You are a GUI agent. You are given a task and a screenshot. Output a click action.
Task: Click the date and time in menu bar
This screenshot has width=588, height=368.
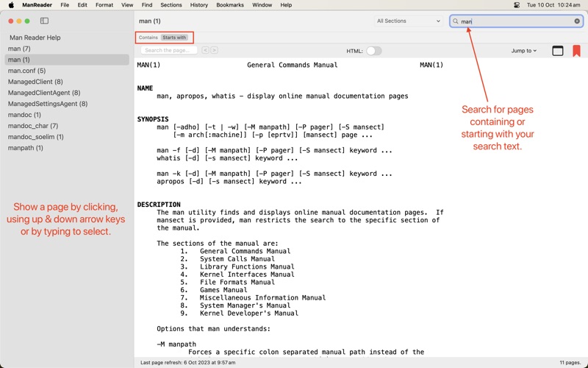553,5
